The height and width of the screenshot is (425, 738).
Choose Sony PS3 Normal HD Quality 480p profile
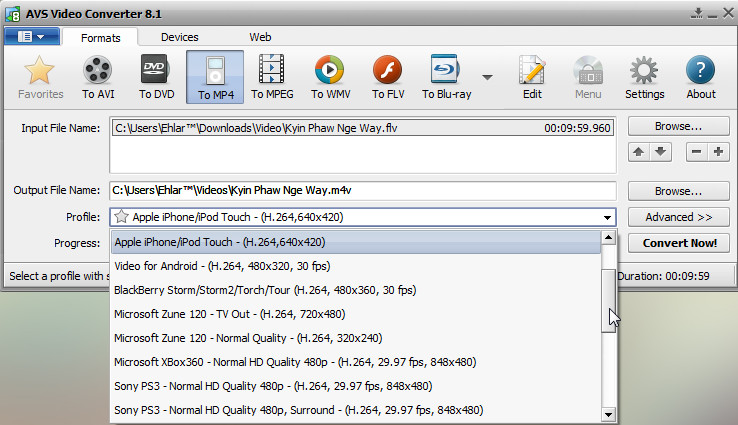click(x=356, y=386)
